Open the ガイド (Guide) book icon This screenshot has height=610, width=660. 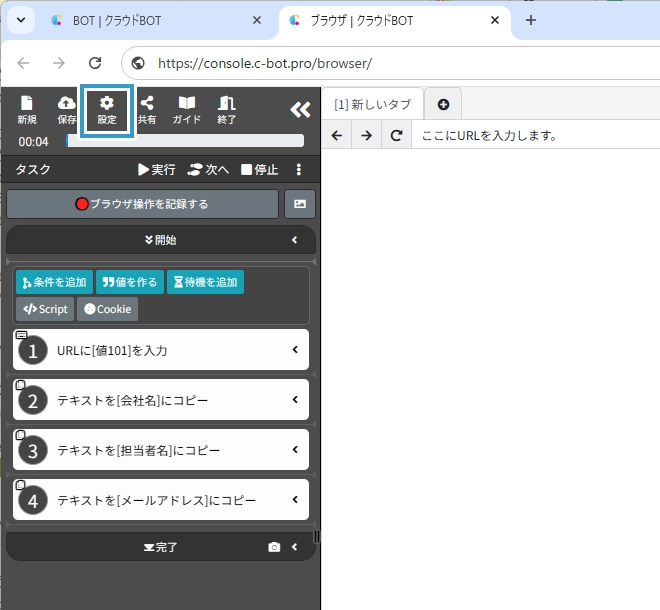tap(187, 109)
